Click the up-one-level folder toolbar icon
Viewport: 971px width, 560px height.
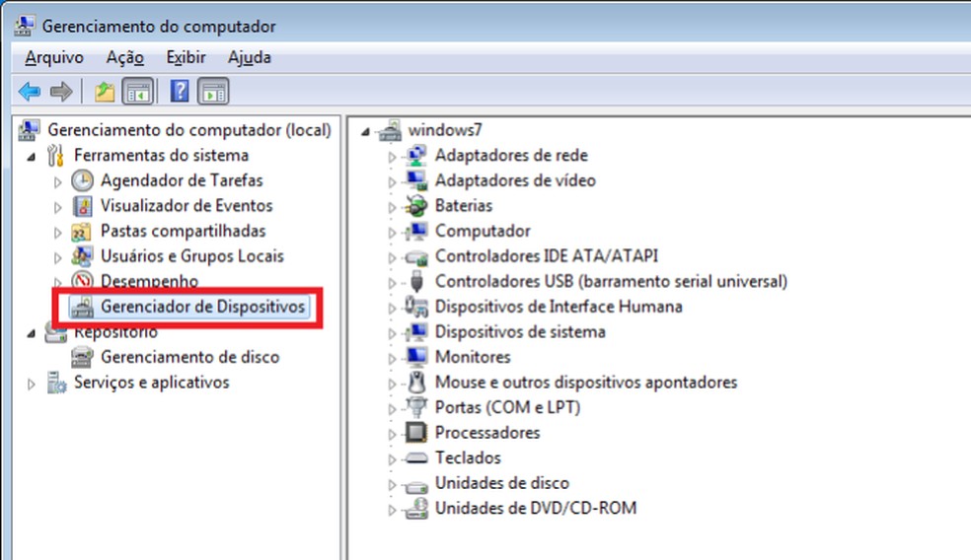[105, 93]
